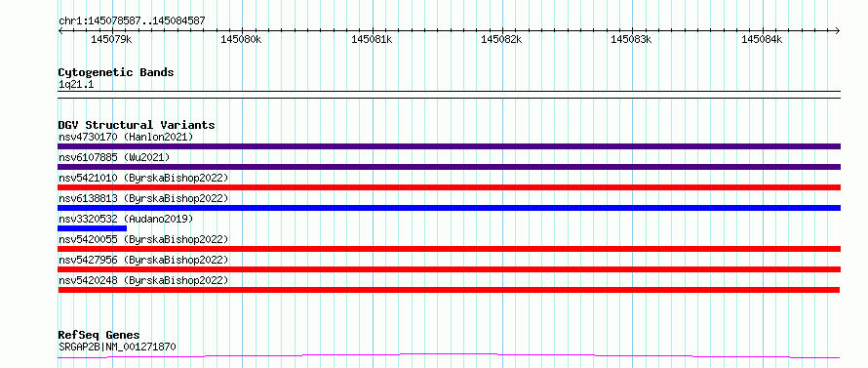Click the 145081k ruler label

pyautogui.click(x=372, y=39)
